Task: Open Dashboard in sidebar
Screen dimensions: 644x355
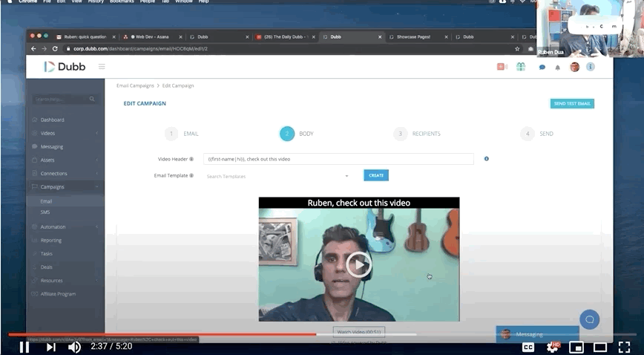Action: (52, 120)
